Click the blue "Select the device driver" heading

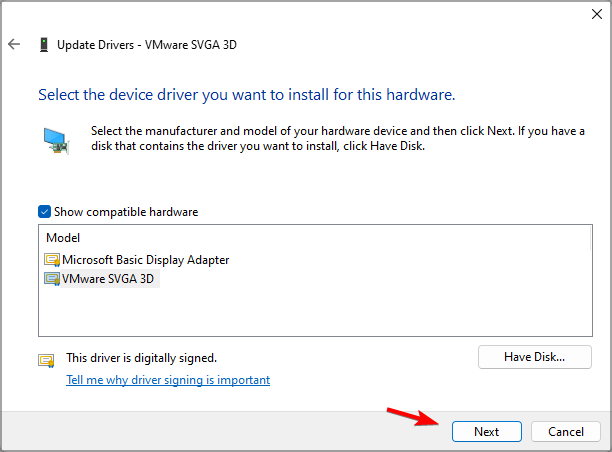tap(246, 95)
